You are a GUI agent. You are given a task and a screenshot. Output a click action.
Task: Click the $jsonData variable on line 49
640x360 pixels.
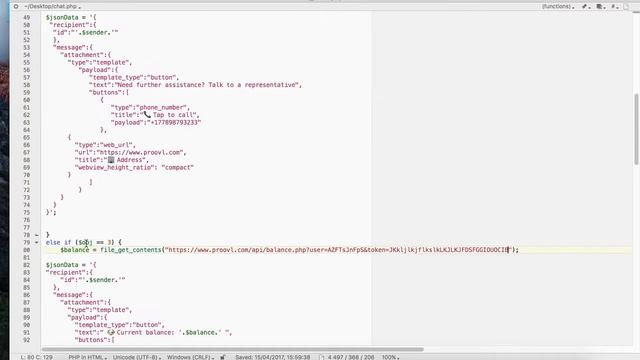point(62,18)
